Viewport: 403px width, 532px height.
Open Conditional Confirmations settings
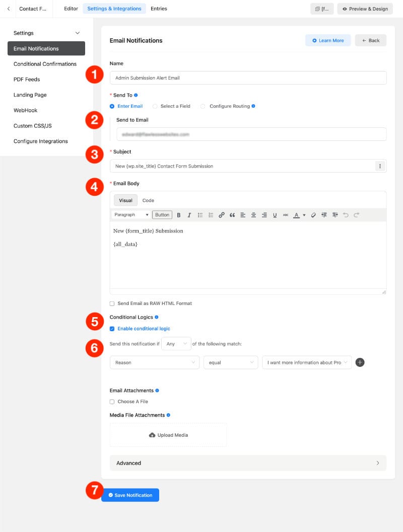(45, 64)
